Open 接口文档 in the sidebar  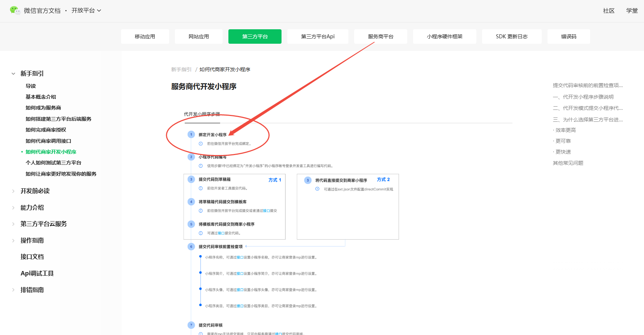(x=32, y=257)
